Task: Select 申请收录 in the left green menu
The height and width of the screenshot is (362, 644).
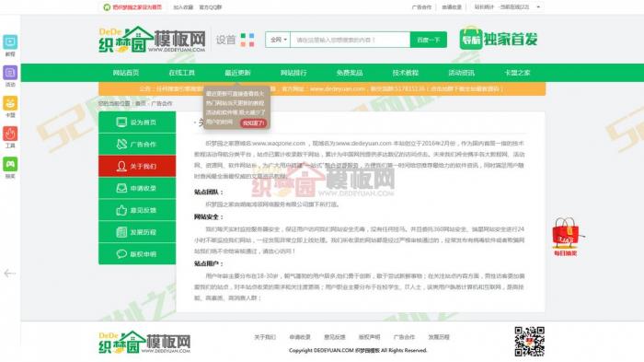Action: coord(137,188)
